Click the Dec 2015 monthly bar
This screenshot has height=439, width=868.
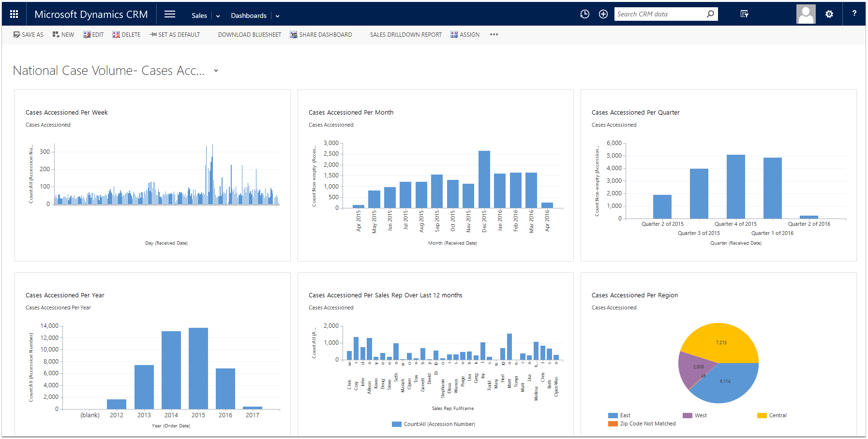click(484, 179)
